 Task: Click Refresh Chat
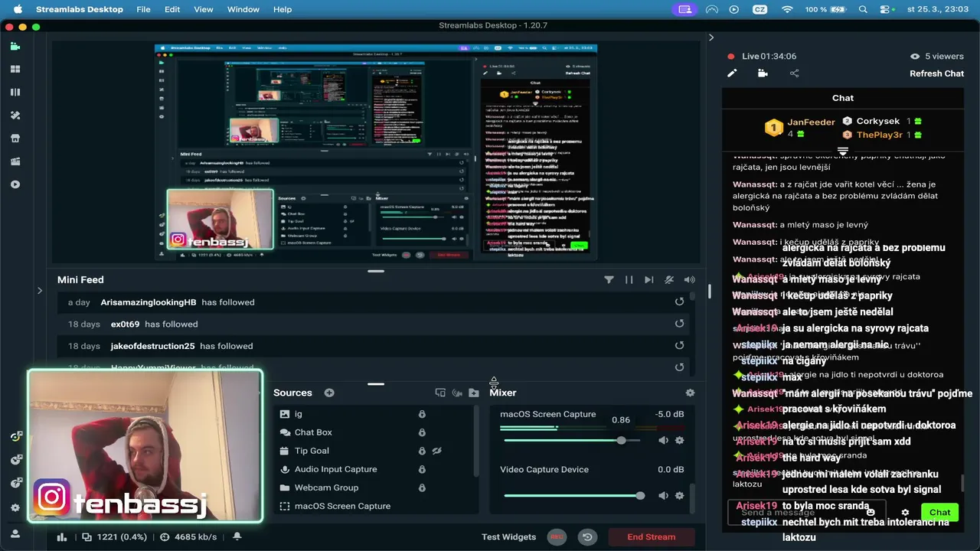tap(936, 73)
